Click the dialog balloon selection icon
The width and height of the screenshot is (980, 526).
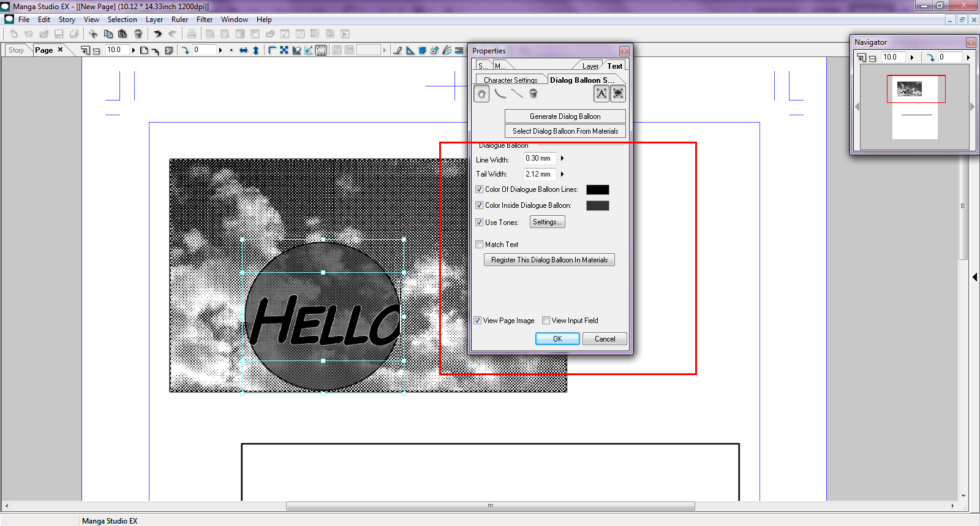[618, 93]
